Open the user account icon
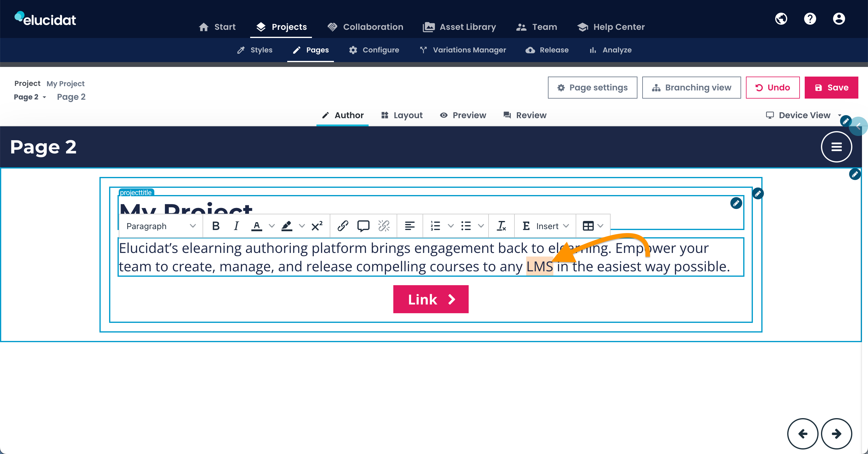Screen dimensions: 868x454 (839, 19)
